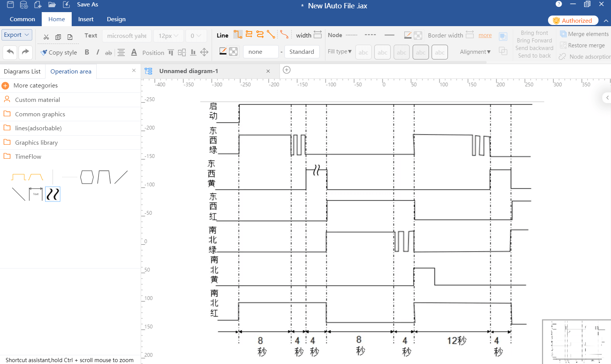611x364 pixels.
Task: Open the line end 'Standard' arrow dropdown
Action: [302, 52]
